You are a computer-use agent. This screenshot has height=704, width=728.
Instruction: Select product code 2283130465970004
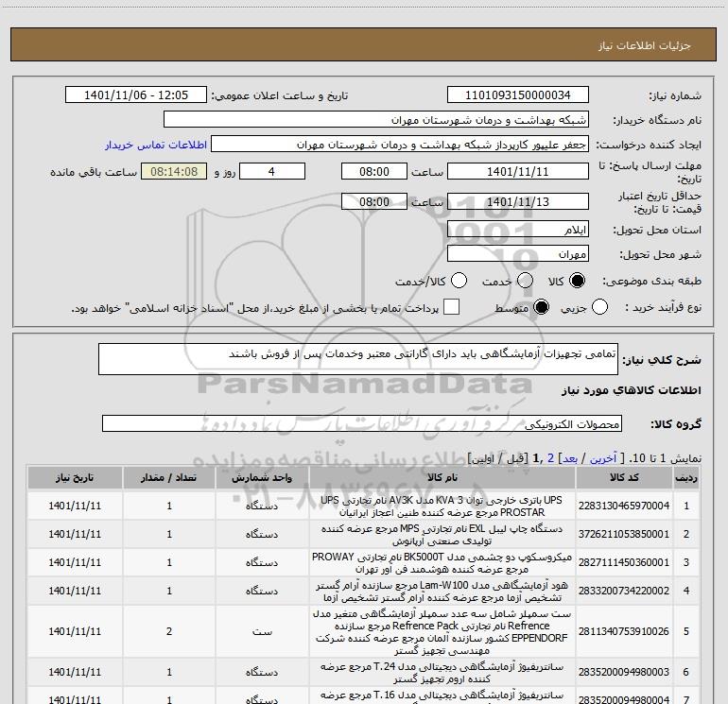(624, 506)
